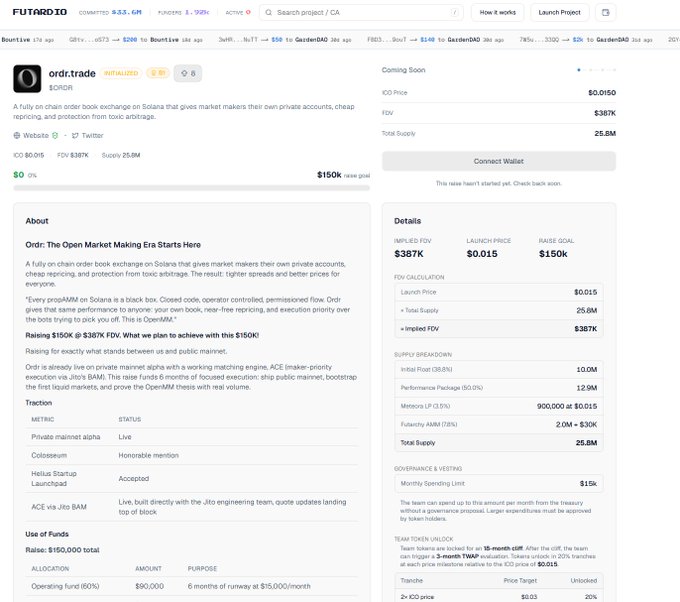
Task: Click Connect Wallet button
Action: pos(499,161)
